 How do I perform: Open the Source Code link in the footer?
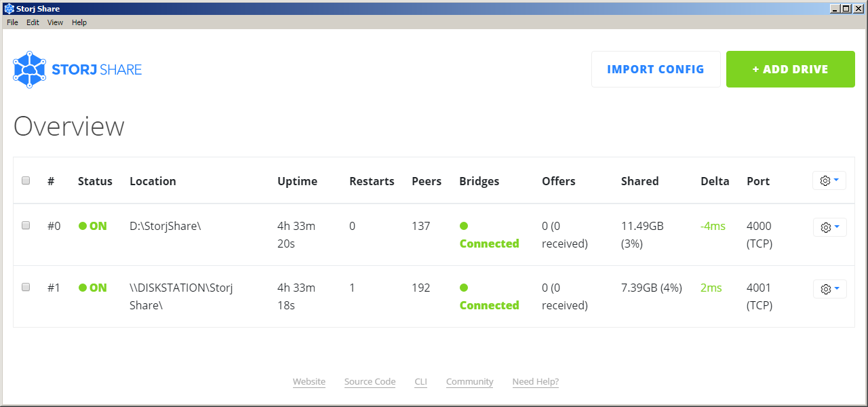tap(370, 382)
